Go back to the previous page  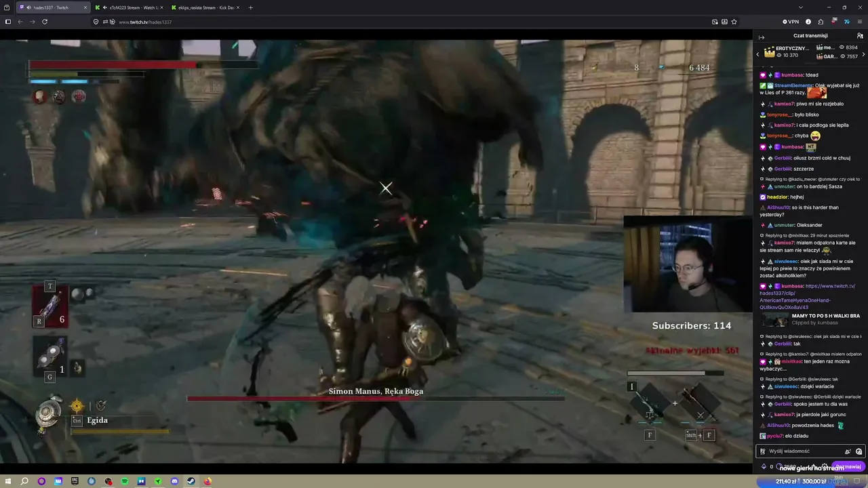point(20,22)
